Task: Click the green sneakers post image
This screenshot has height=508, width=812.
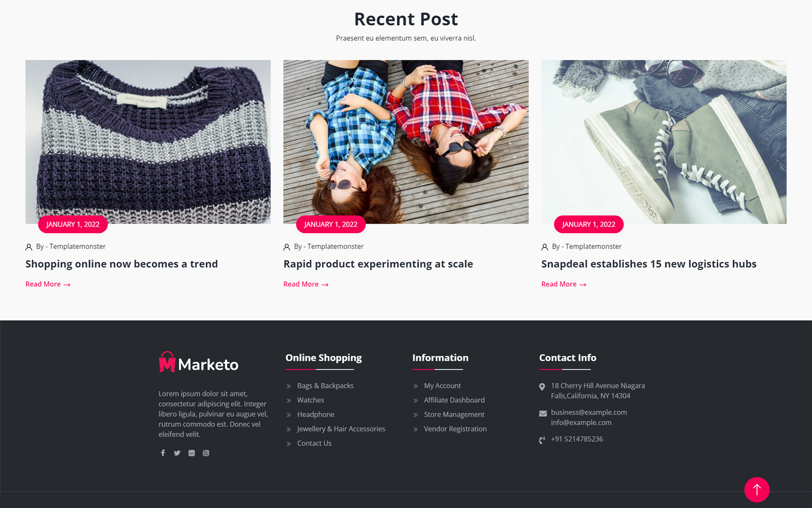Action: [664, 142]
